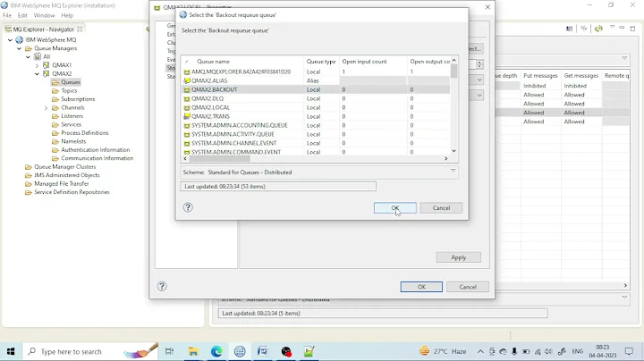Collapse the IBM WebSphere MQ tree node
Image resolution: width=644 pixels, height=361 pixels.
pyautogui.click(x=10, y=40)
